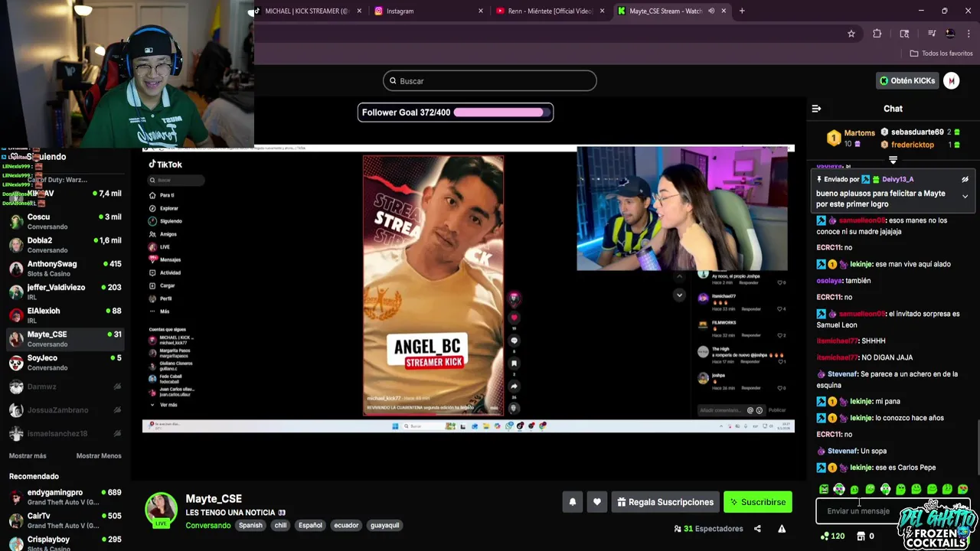Open a new browser tab
980x551 pixels.
(742, 11)
